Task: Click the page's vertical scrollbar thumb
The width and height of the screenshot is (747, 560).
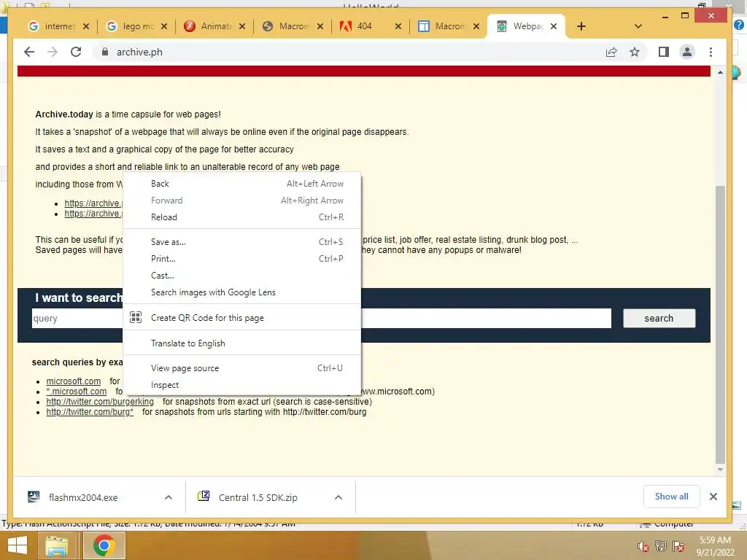Action: pyautogui.click(x=720, y=324)
